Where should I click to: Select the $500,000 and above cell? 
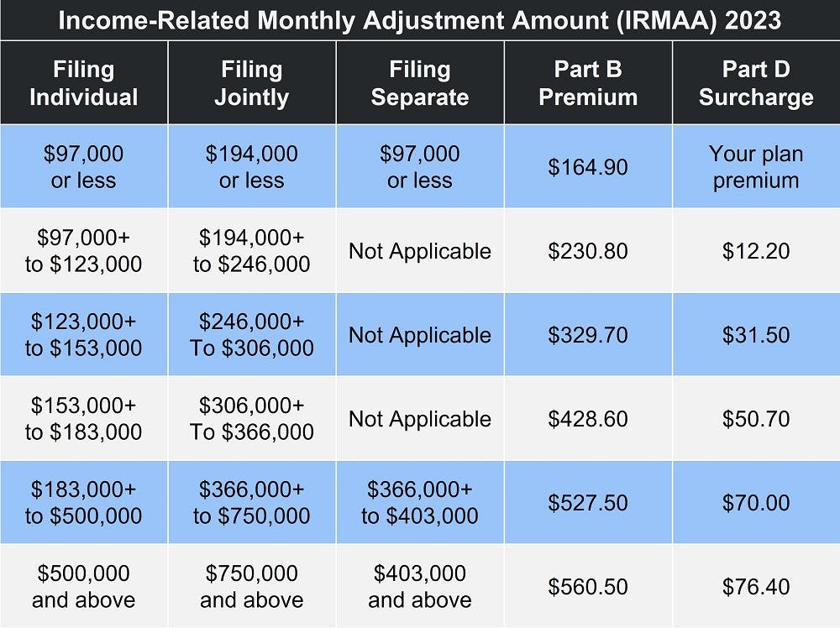[x=84, y=587]
